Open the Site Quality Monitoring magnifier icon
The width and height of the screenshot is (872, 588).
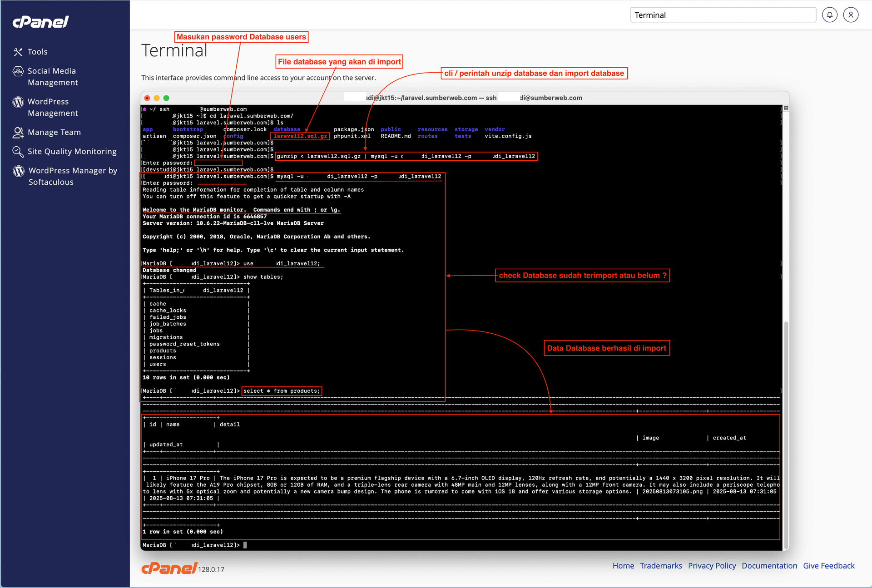[18, 151]
